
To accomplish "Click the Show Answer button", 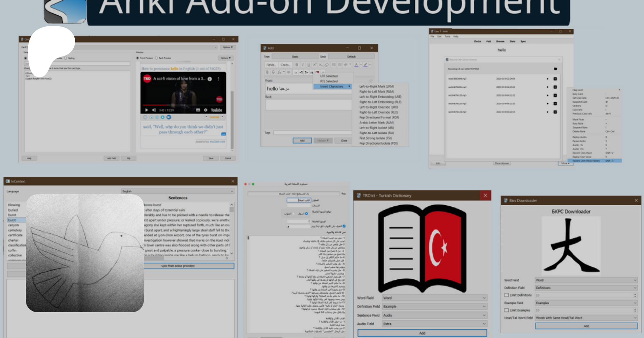I will click(x=502, y=163).
